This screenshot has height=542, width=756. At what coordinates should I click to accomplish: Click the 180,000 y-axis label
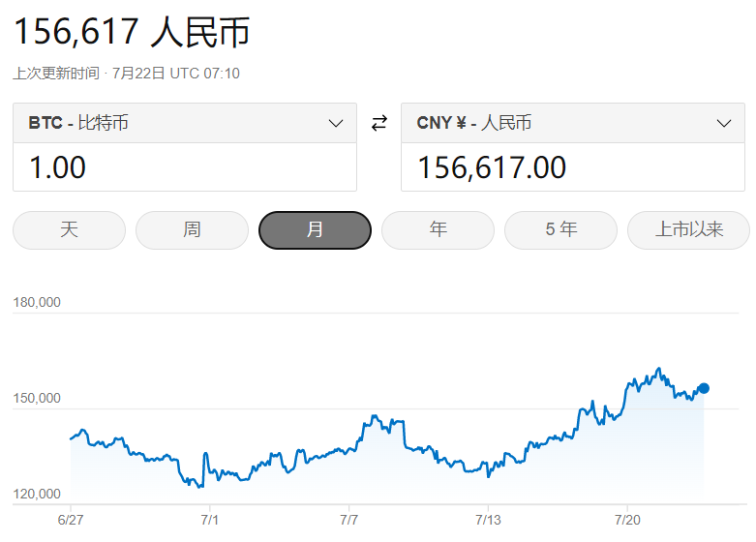(37, 302)
